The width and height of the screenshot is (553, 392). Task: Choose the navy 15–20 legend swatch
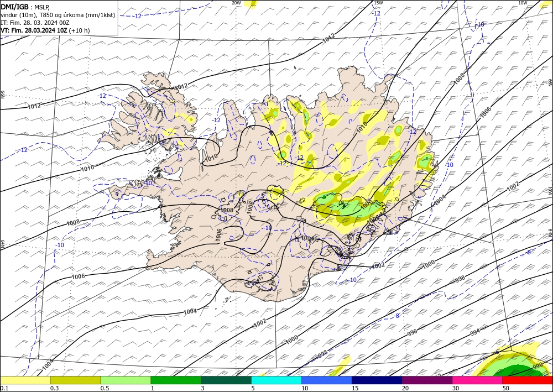pos(377,380)
